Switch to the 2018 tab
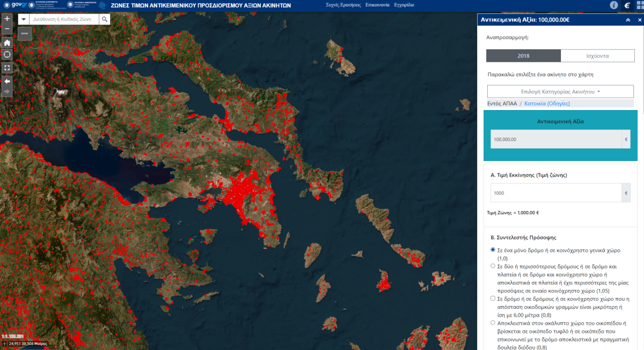The image size is (644, 350). click(x=523, y=56)
